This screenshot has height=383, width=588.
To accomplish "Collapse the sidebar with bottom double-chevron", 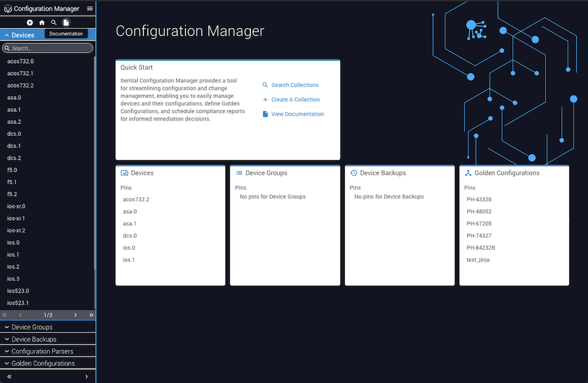I will 9,377.
